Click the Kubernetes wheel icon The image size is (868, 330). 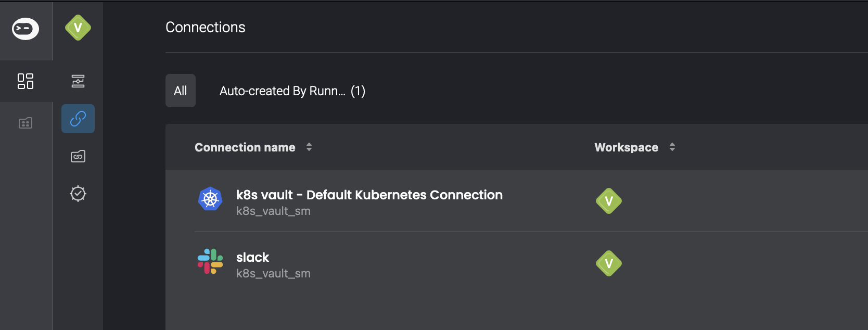(x=210, y=199)
